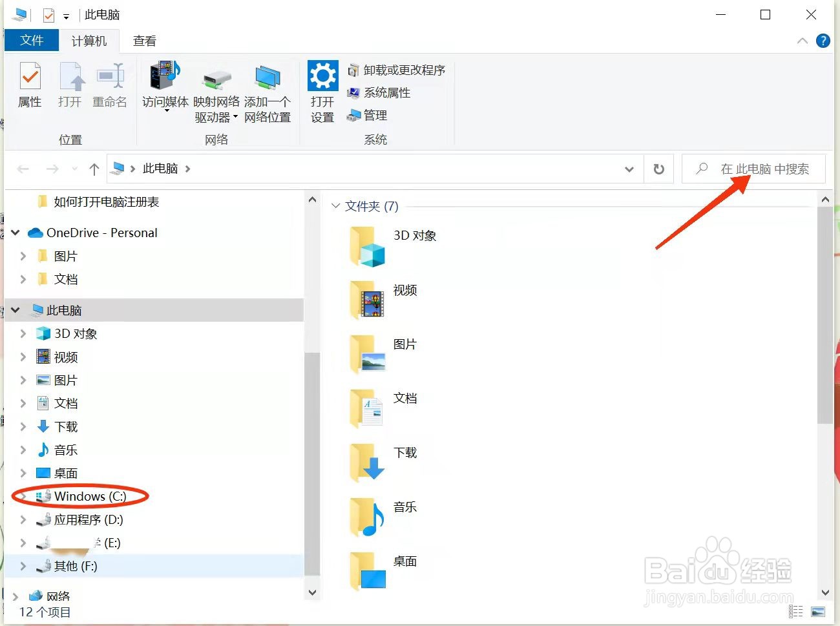Open the 文件 menu

[31, 40]
